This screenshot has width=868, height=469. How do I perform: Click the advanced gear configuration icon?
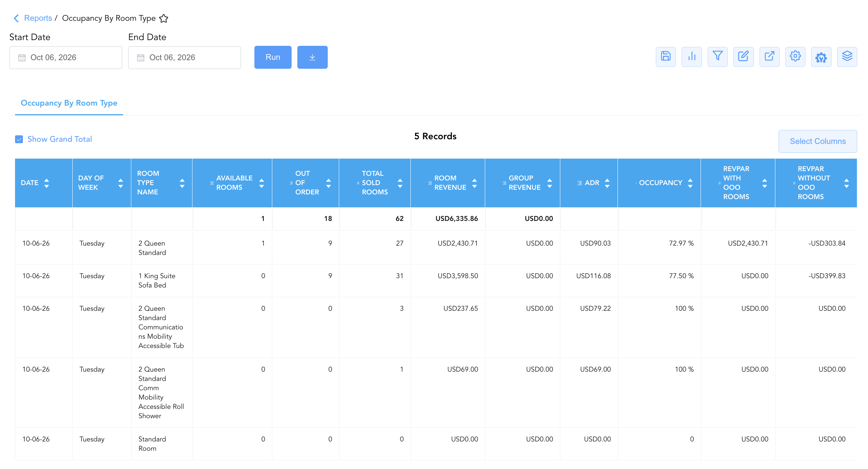pyautogui.click(x=821, y=57)
